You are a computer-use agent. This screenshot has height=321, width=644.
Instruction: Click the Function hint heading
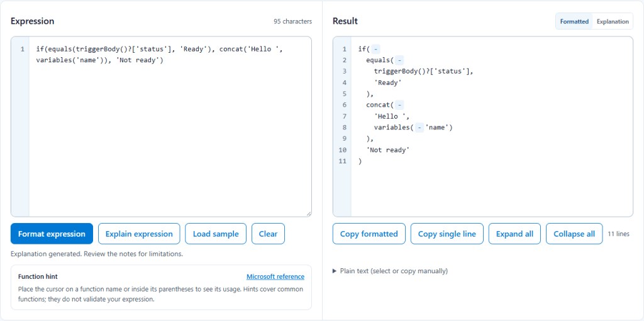[38, 276]
